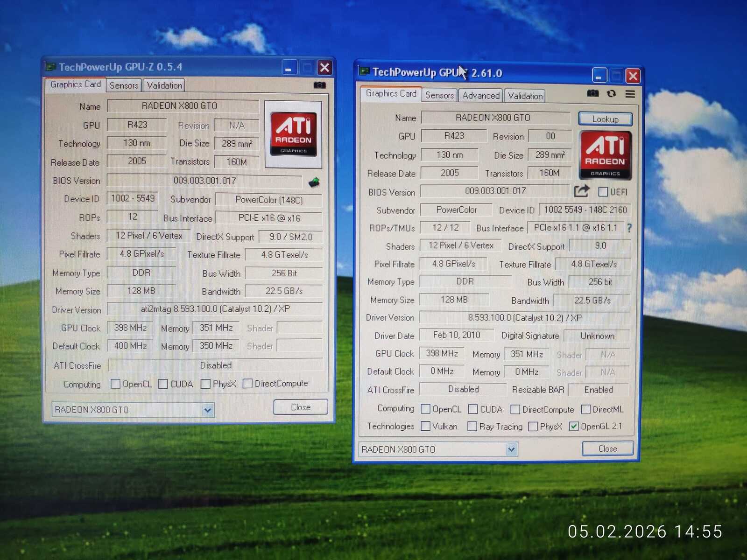Click the Close button in GPU-Z 0.5.4
This screenshot has height=560, width=747.
pyautogui.click(x=301, y=407)
